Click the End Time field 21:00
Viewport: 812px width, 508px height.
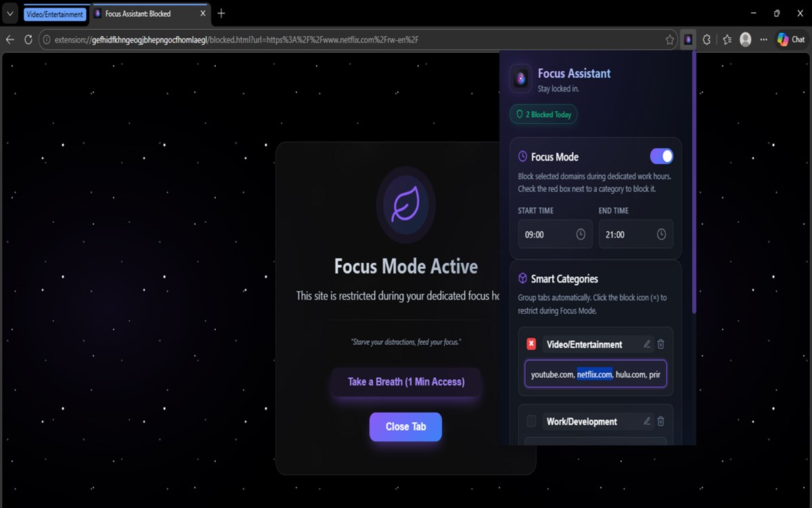point(636,234)
